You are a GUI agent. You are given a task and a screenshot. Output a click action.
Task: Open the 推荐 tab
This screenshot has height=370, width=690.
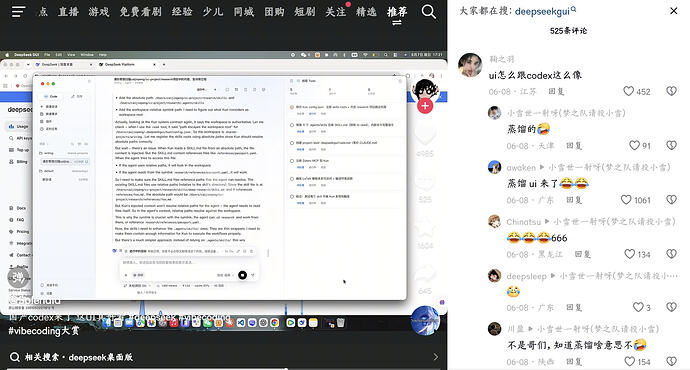tap(397, 12)
